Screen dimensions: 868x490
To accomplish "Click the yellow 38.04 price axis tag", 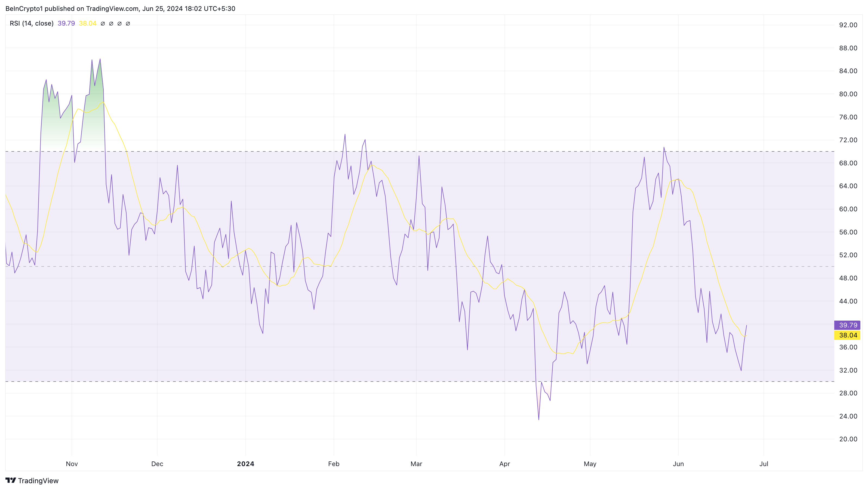I will pos(847,335).
